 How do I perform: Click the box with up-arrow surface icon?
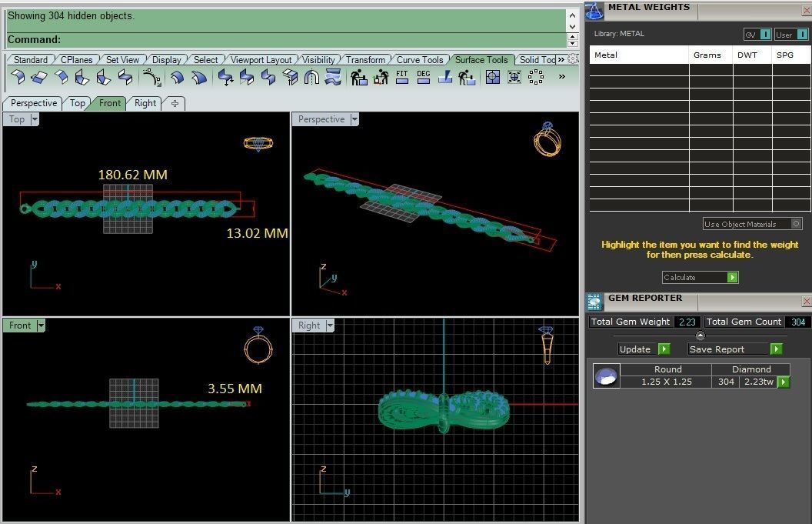point(290,77)
